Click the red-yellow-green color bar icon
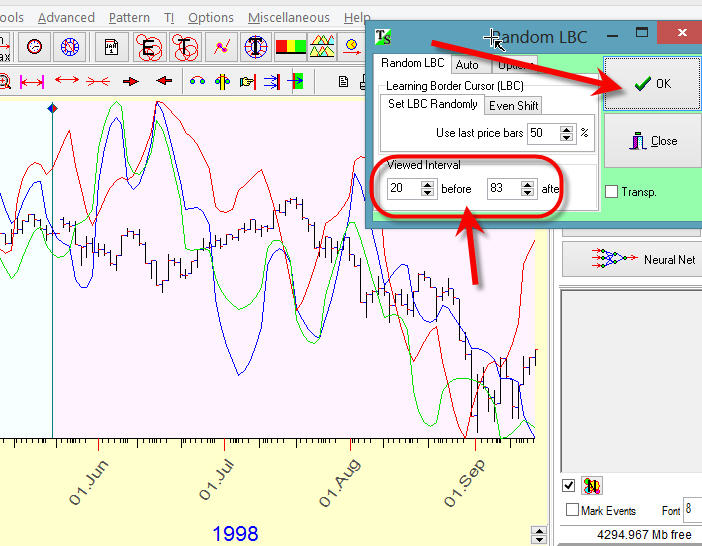Image resolution: width=702 pixels, height=546 pixels. click(x=290, y=47)
